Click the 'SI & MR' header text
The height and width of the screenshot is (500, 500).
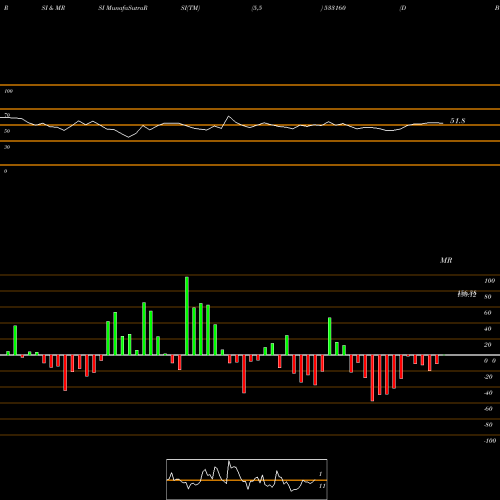click(x=53, y=8)
